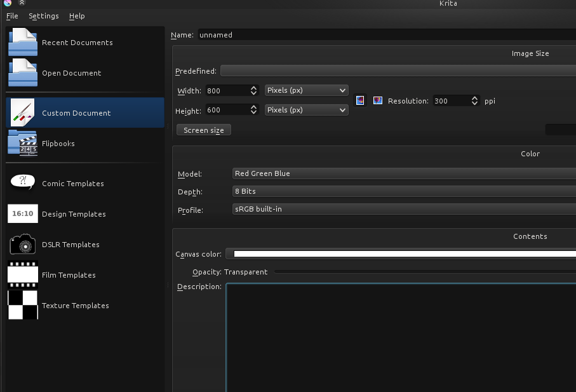The width and height of the screenshot is (576, 392).
Task: Increase Resolution with the up arrow
Action: [474, 98]
